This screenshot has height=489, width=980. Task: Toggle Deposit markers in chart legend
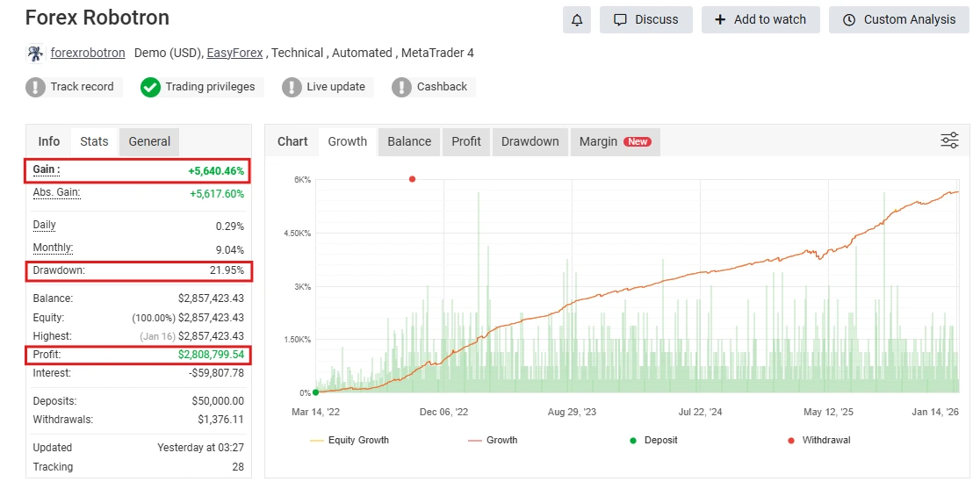(x=654, y=440)
